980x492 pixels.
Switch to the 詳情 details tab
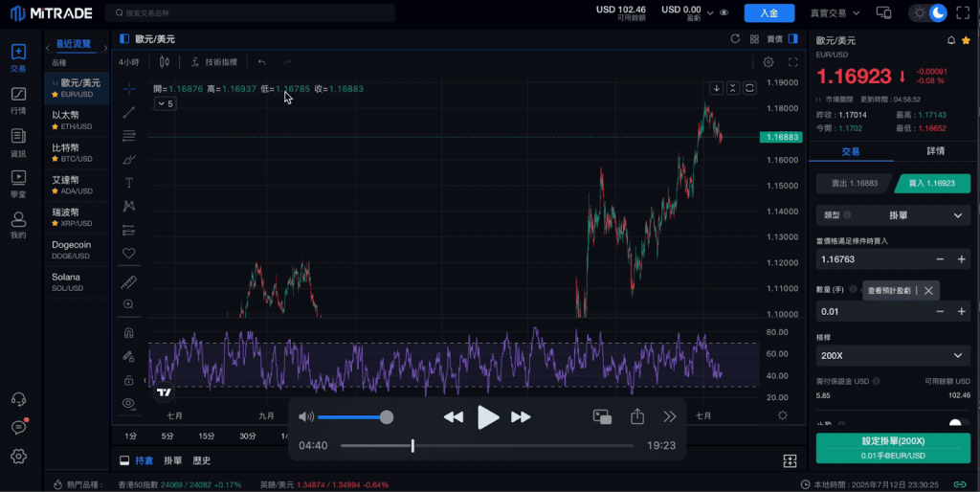pyautogui.click(x=936, y=150)
